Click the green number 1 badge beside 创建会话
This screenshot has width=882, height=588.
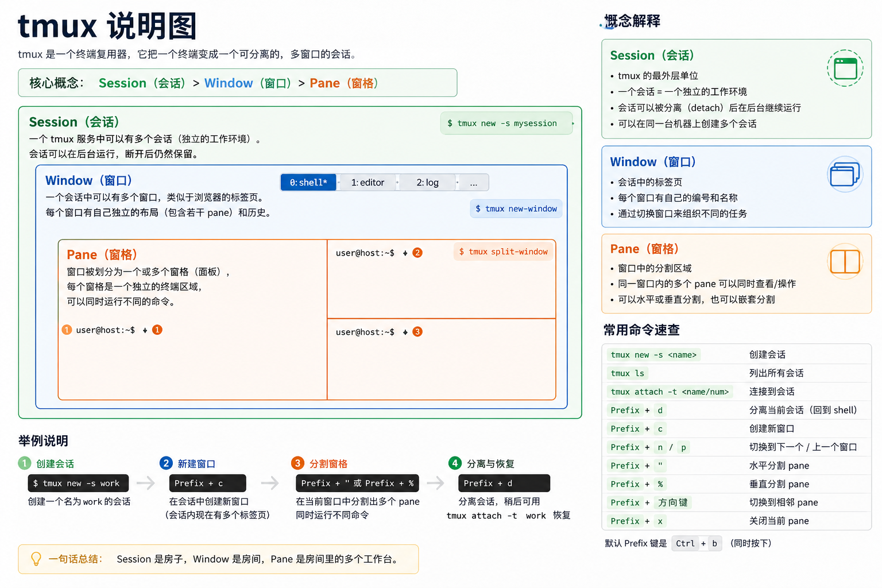(x=24, y=463)
